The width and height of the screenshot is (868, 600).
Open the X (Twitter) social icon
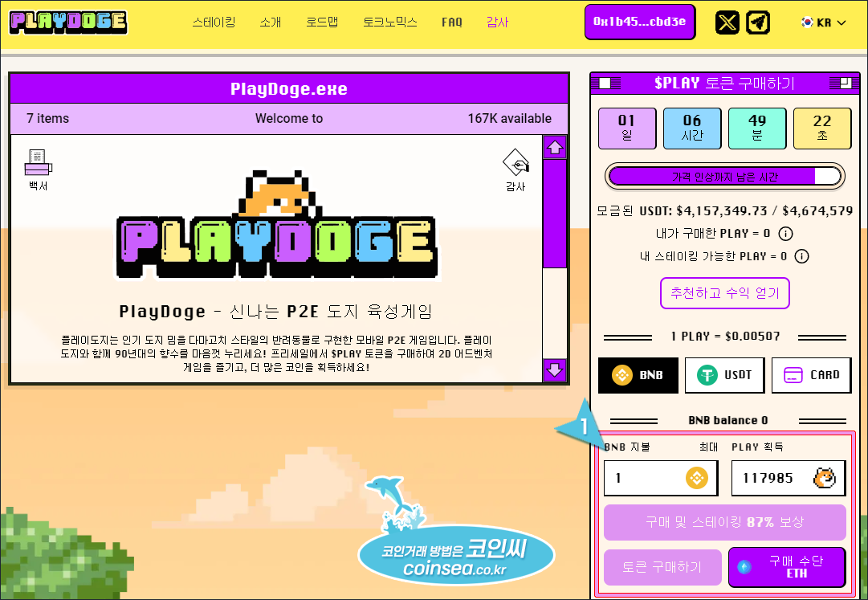pyautogui.click(x=727, y=22)
